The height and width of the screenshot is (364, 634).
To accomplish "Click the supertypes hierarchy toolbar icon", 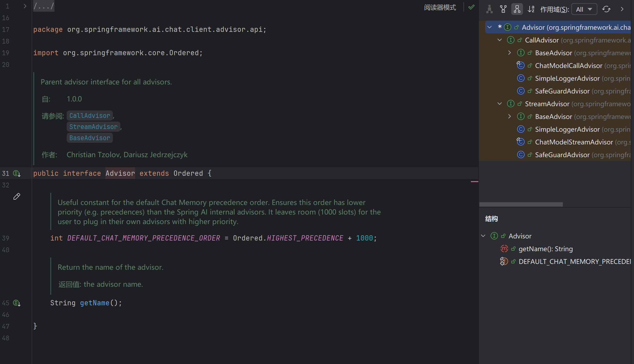I will click(x=503, y=9).
